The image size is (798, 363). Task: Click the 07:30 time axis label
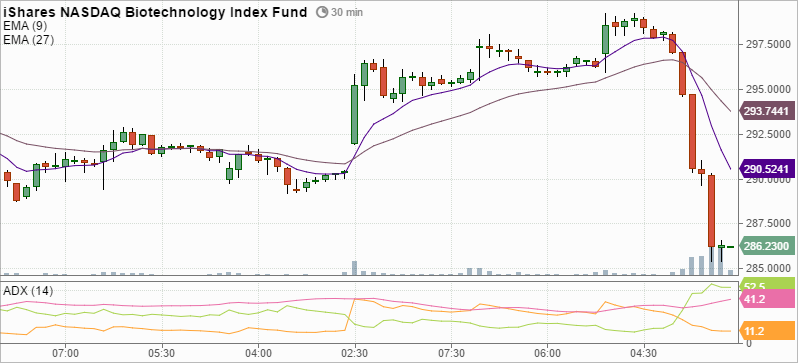click(451, 353)
